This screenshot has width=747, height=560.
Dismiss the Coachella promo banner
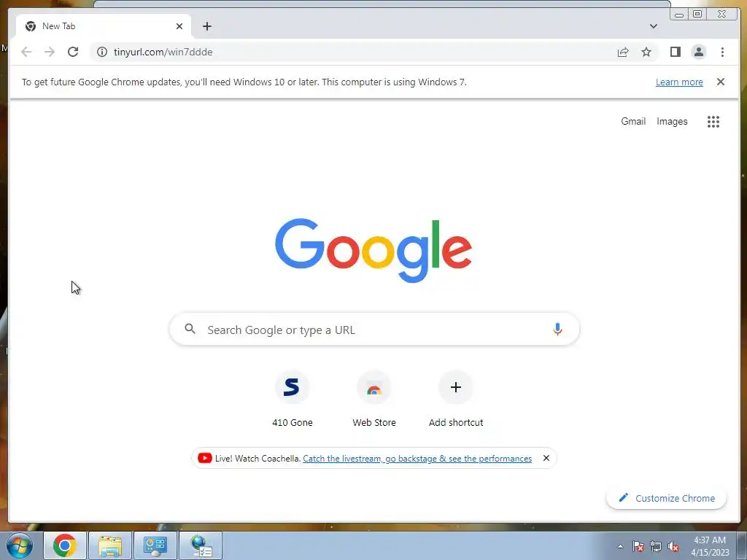click(x=546, y=458)
